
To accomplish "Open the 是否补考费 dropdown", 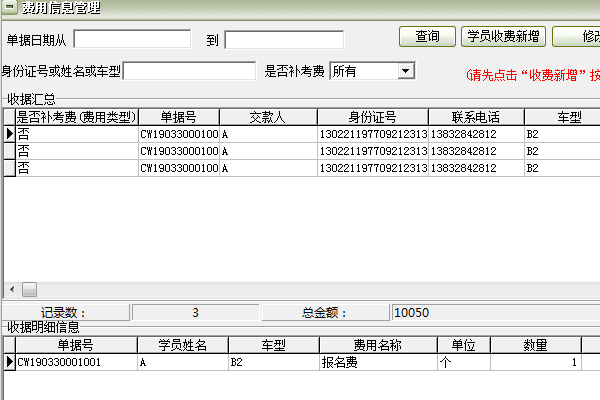I will 406,71.
